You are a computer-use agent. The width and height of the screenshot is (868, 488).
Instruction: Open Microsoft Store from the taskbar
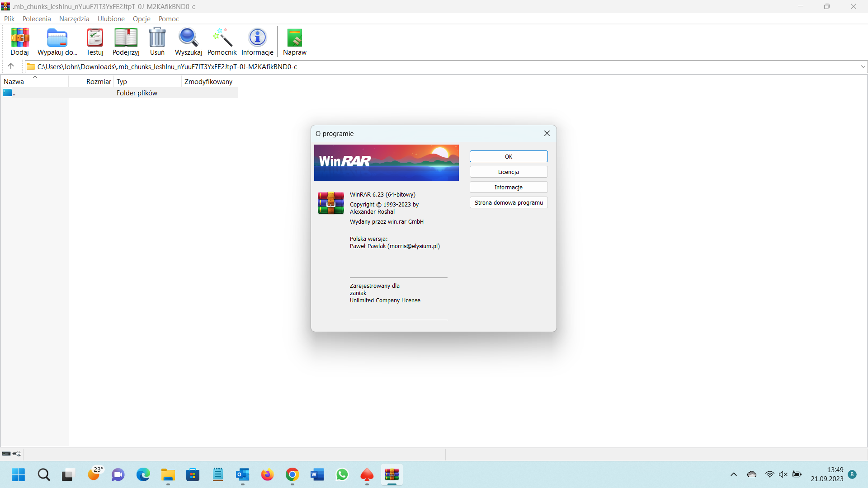coord(193,475)
